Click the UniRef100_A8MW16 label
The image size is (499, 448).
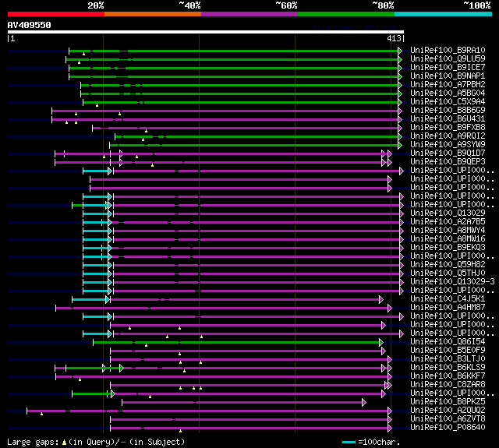[448, 238]
